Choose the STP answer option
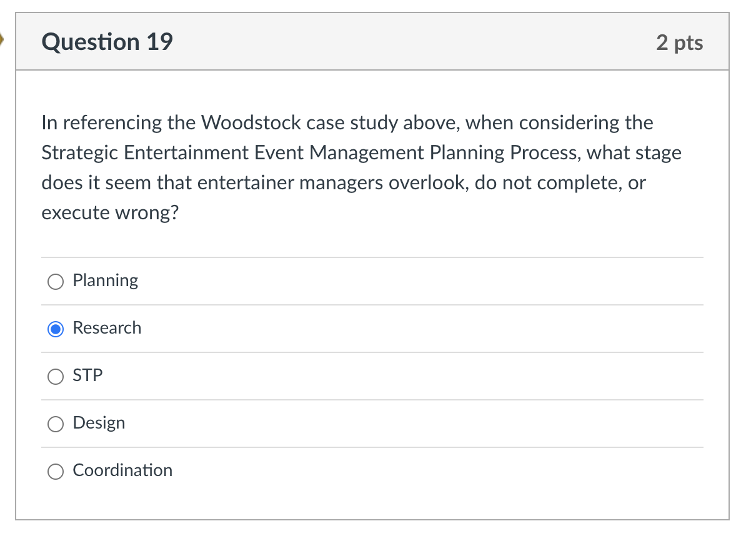Viewport: 756px width, 546px height. (55, 377)
